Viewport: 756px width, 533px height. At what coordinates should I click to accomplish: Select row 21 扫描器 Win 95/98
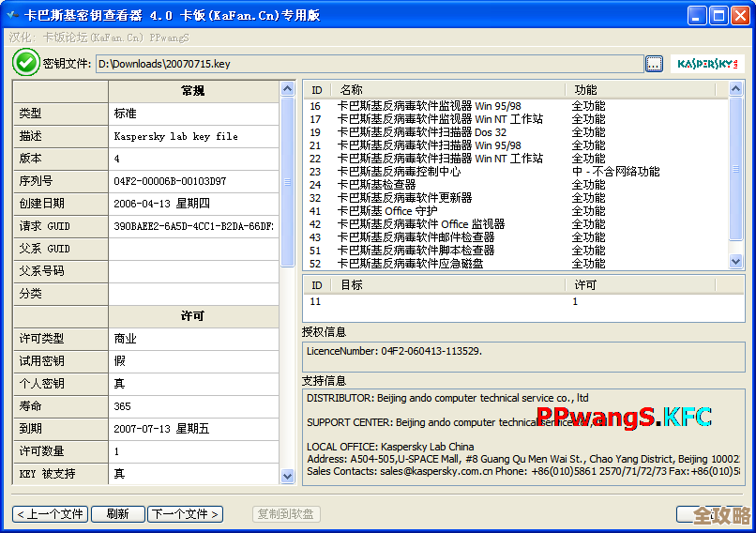tap(516, 145)
